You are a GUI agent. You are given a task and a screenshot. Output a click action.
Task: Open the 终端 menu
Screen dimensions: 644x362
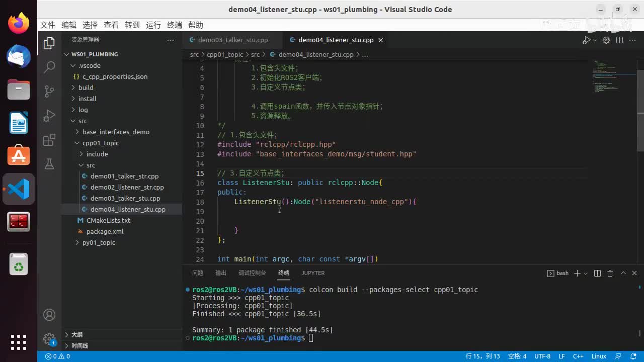click(x=175, y=25)
